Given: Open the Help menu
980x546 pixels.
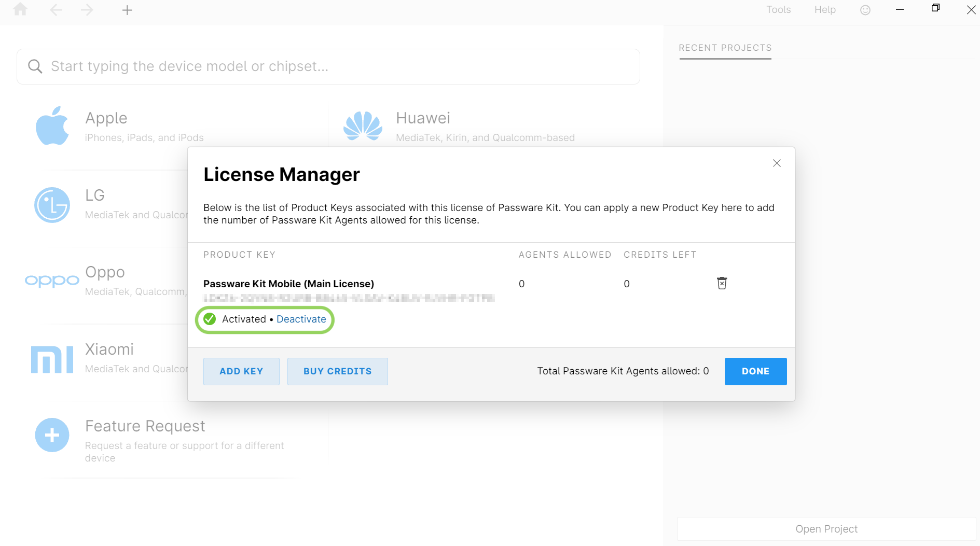Looking at the screenshot, I should point(825,10).
